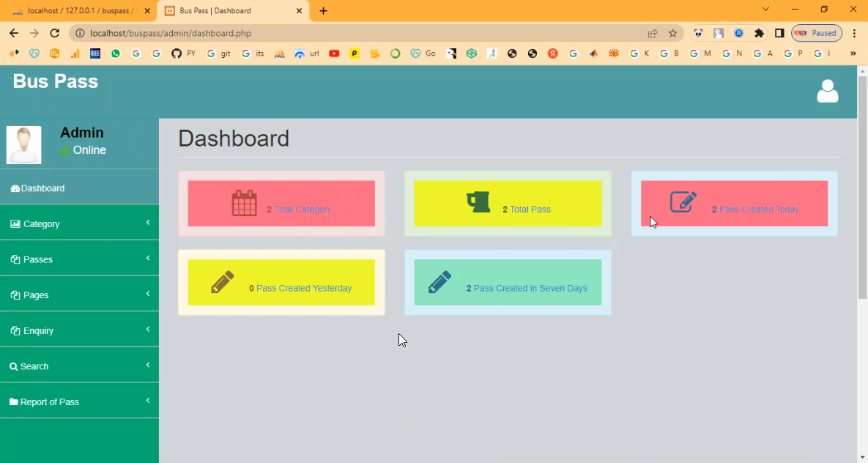
Task: Open the yellow video camera bookmark
Action: coord(375,53)
